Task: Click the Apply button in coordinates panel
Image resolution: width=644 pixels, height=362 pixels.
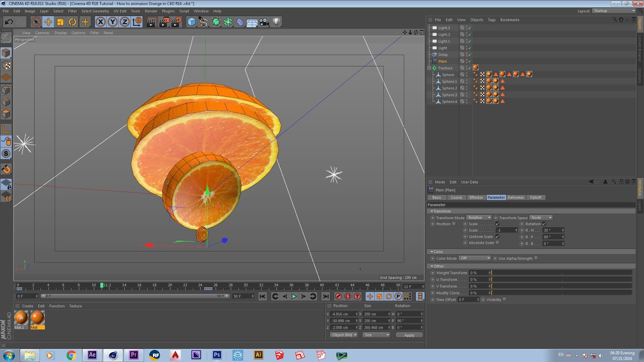Action: coord(409,335)
